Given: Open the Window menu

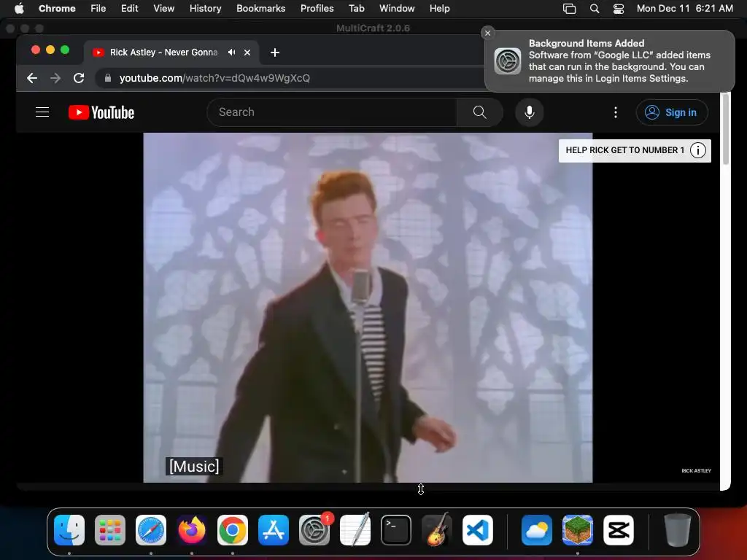Looking at the screenshot, I should 397,9.
